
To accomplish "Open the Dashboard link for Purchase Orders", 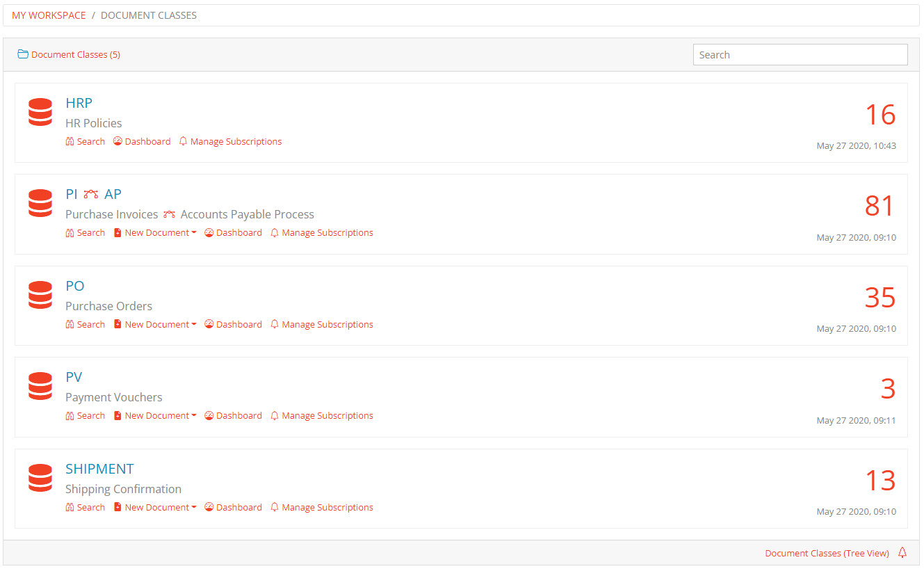I will 238,324.
